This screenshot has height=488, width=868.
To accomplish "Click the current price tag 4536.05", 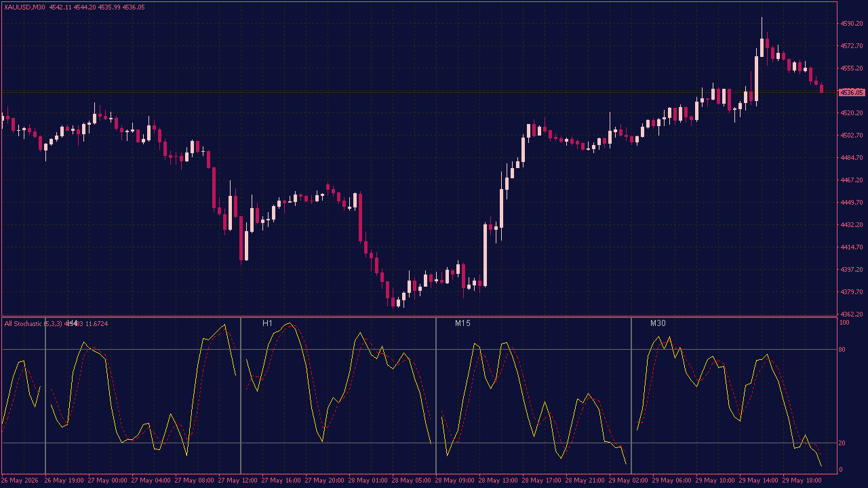I will 852,92.
